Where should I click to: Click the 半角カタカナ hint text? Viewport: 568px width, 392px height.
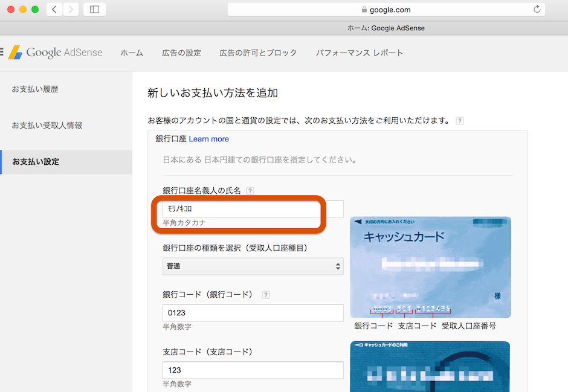[184, 223]
